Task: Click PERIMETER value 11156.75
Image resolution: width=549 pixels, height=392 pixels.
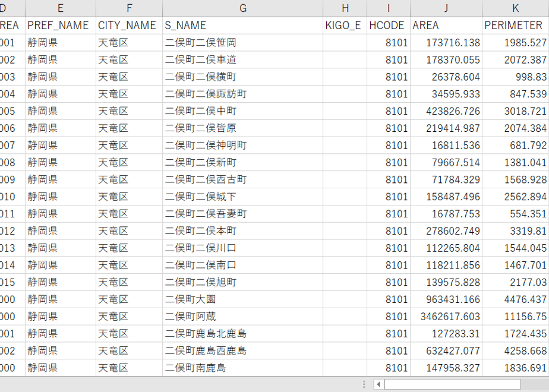Action: [515, 317]
